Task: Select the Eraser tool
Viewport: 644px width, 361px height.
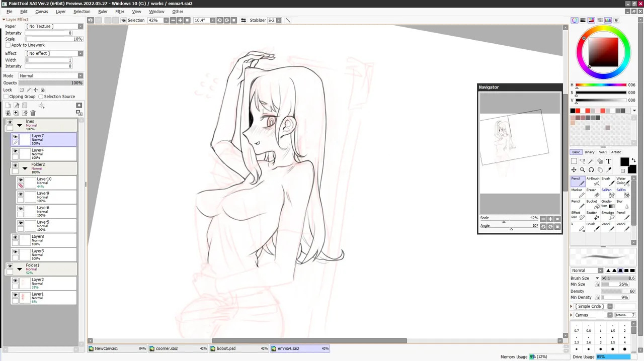Action: (593, 193)
